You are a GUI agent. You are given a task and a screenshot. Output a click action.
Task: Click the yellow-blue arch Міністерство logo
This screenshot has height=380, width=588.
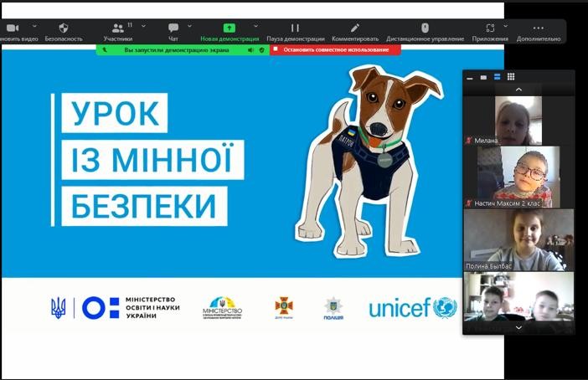click(x=222, y=308)
